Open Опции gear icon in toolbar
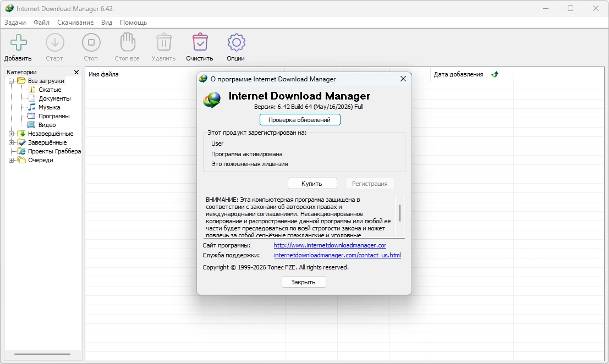The width and height of the screenshot is (609, 364). point(236,42)
